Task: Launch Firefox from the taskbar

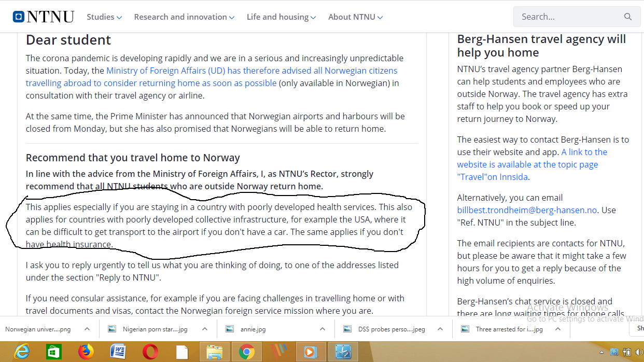Action: tap(86, 352)
